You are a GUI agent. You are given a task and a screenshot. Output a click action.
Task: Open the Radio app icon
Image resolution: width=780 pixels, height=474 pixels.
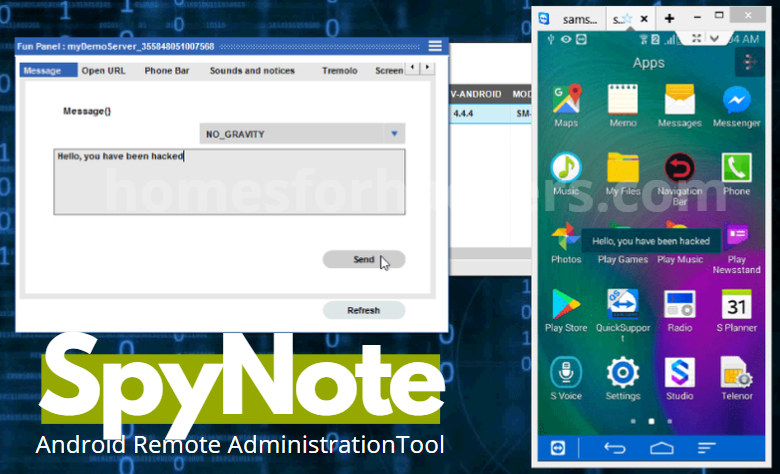680,304
